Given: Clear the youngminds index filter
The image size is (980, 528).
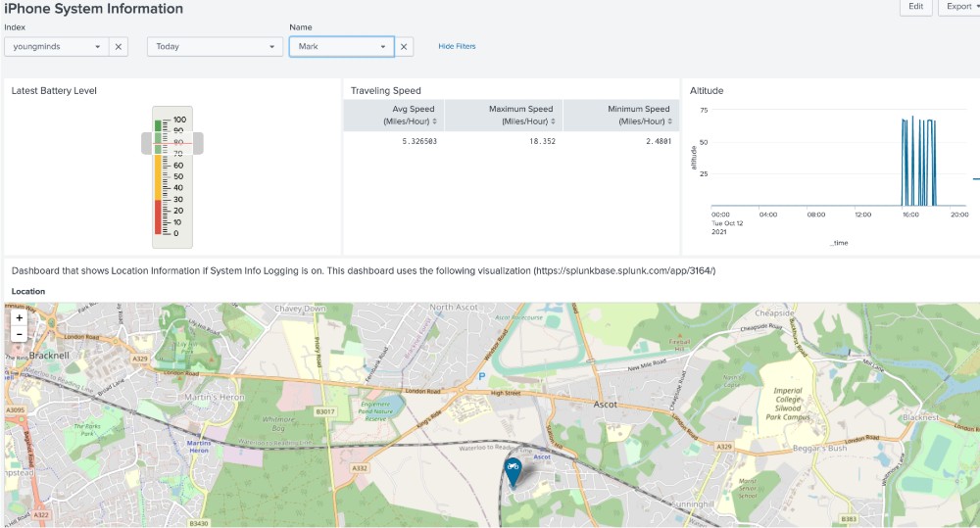Looking at the screenshot, I should [x=119, y=47].
